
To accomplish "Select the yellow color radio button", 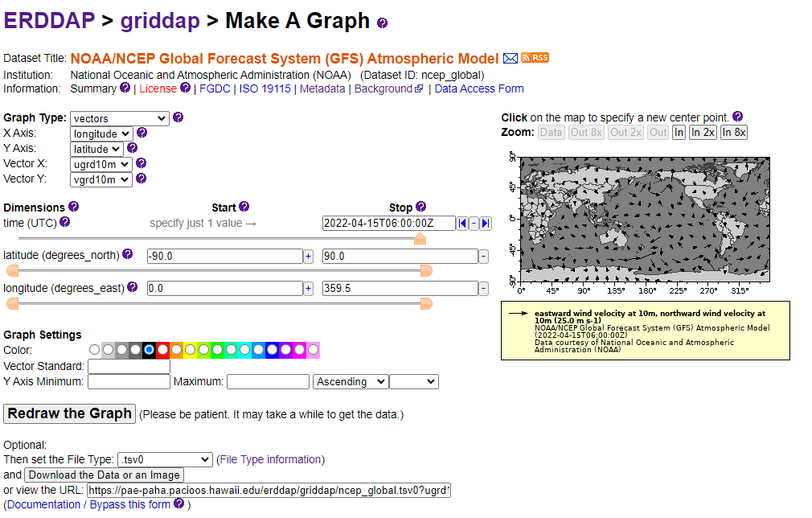I will coord(190,350).
